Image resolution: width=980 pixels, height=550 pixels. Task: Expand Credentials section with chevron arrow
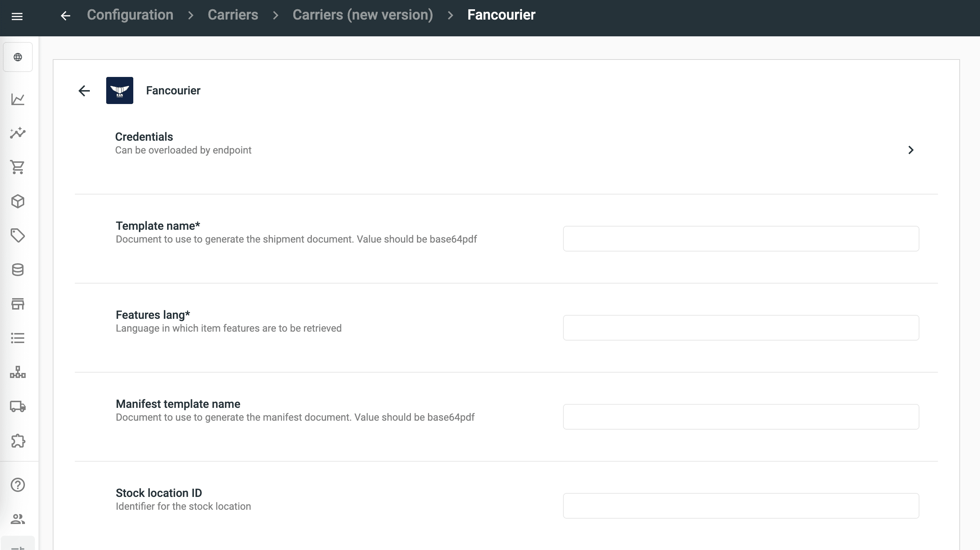pos(911,150)
